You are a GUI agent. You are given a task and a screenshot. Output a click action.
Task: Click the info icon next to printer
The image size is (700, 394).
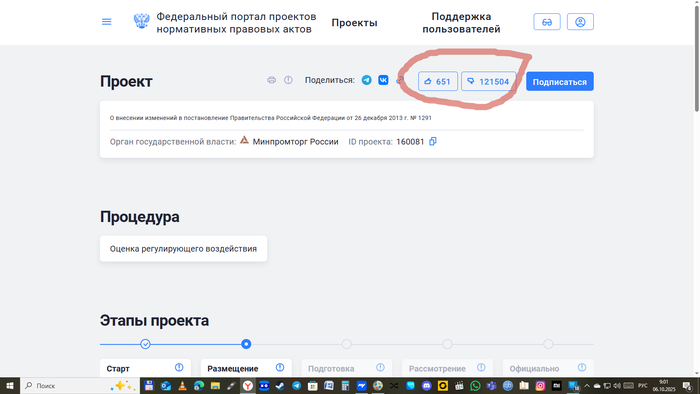[x=288, y=80]
